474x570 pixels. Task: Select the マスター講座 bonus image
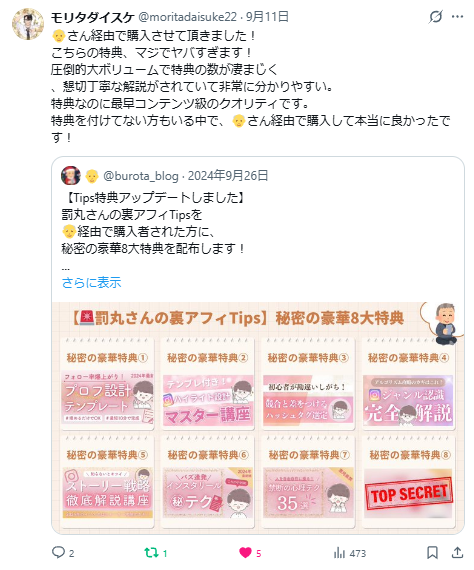coord(208,400)
